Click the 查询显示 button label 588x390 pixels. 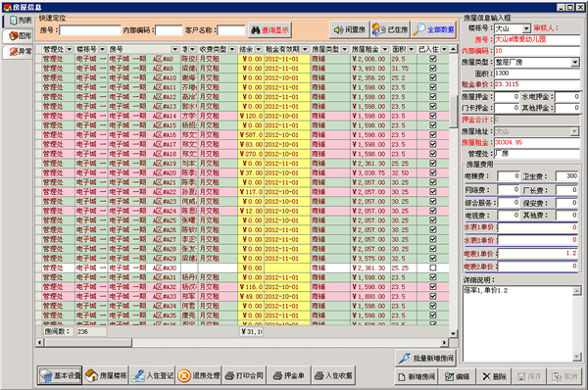tap(275, 30)
